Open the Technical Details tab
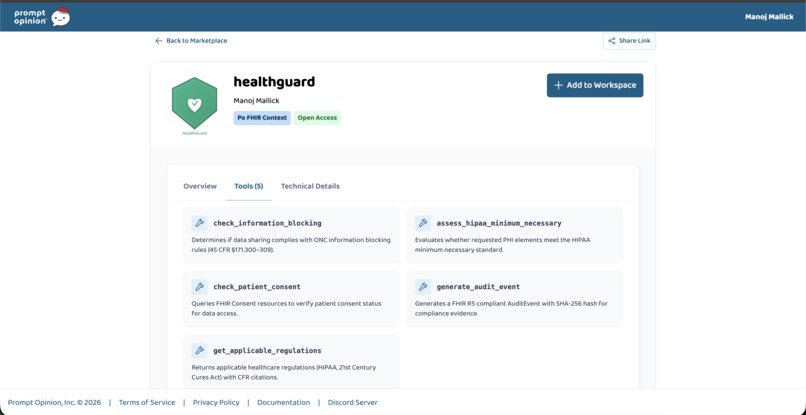 point(310,186)
